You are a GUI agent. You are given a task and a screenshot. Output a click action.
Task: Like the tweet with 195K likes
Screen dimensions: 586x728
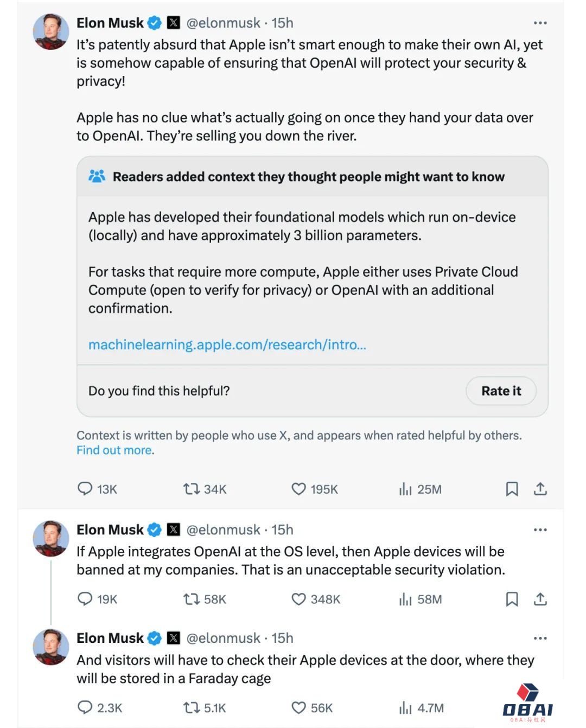(x=298, y=489)
